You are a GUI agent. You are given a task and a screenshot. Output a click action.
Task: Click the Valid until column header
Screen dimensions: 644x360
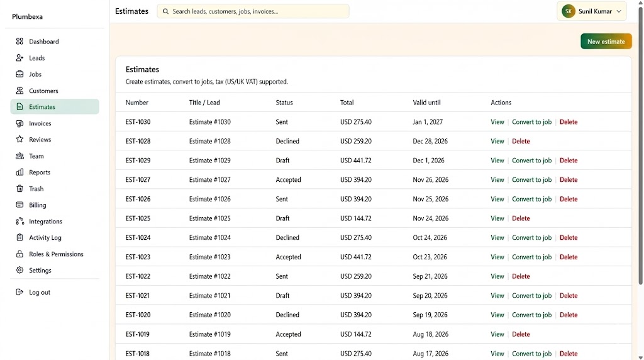click(426, 103)
